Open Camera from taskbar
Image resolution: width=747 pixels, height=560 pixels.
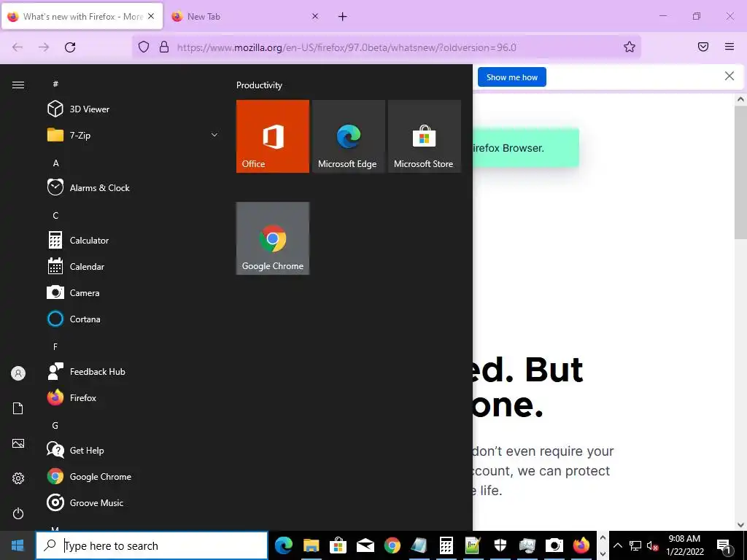[554, 545]
